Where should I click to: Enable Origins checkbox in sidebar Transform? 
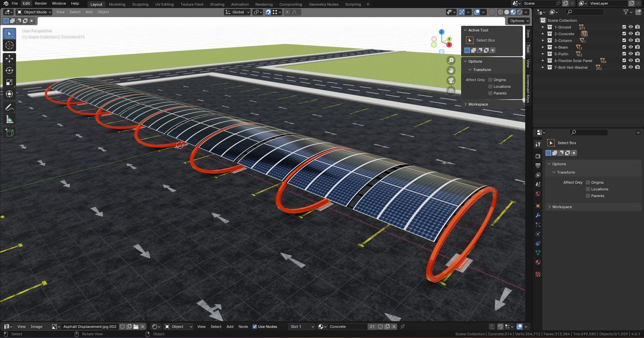490,80
